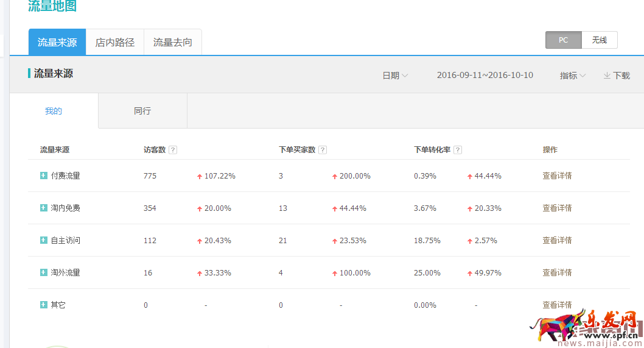Expand the 自主访问 row
644x348 pixels.
43,240
